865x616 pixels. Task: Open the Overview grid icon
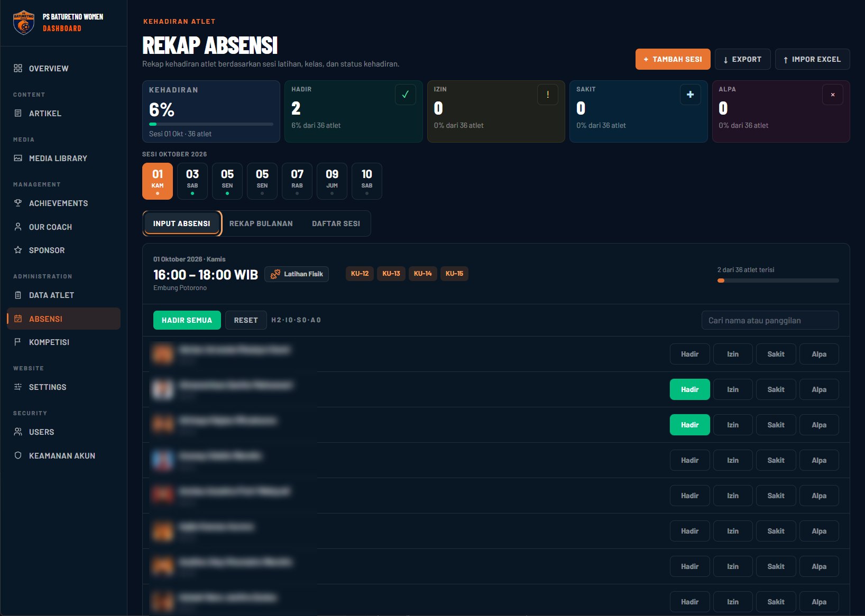pos(18,68)
